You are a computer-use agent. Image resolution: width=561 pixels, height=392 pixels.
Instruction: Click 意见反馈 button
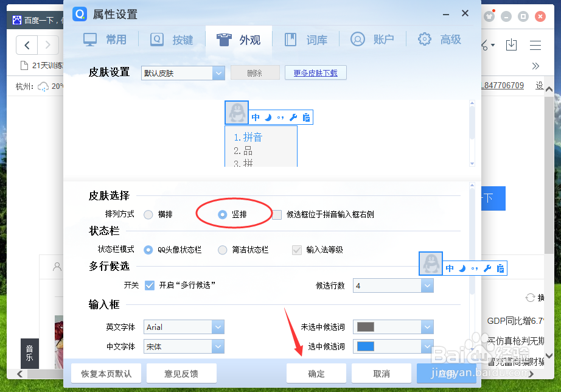coord(181,373)
